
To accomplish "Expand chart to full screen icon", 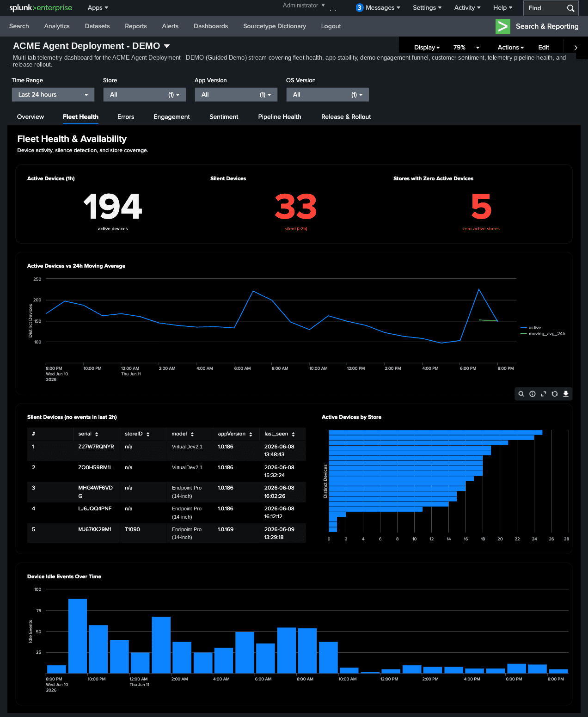I will click(544, 394).
